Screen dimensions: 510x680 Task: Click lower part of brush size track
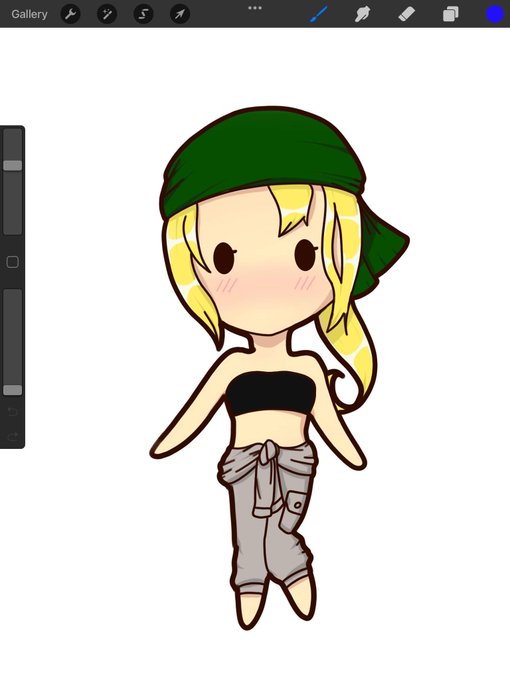[x=13, y=203]
